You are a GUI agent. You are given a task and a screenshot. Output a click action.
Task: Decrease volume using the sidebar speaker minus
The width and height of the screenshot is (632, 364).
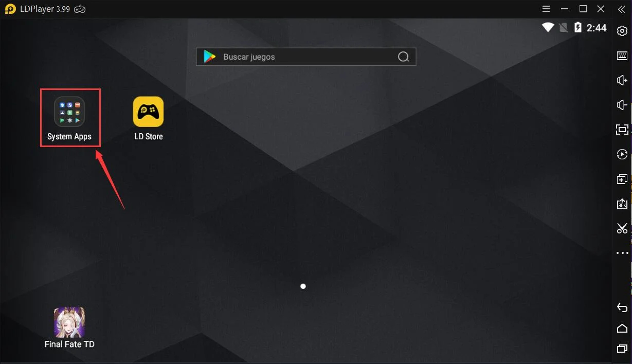coord(622,105)
